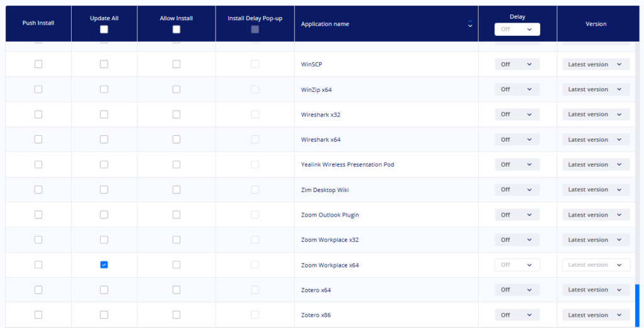Check Allow Install for Zoom Outlook Plugin
Screen dimensions: 644x328
[x=176, y=215]
